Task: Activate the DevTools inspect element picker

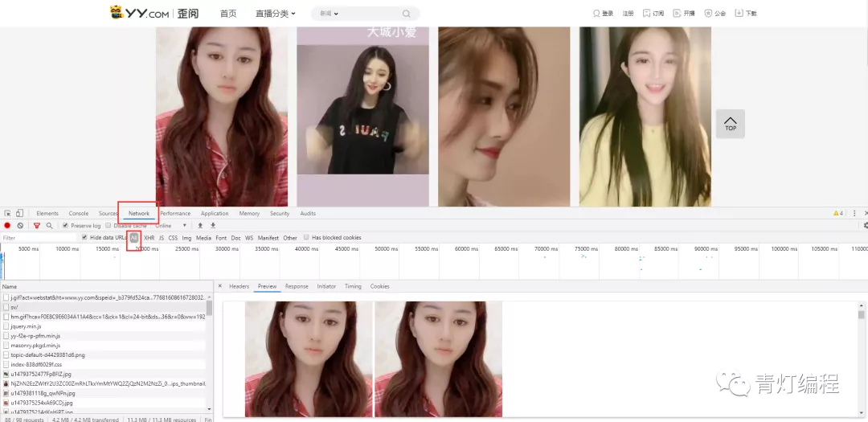Action: (8, 213)
